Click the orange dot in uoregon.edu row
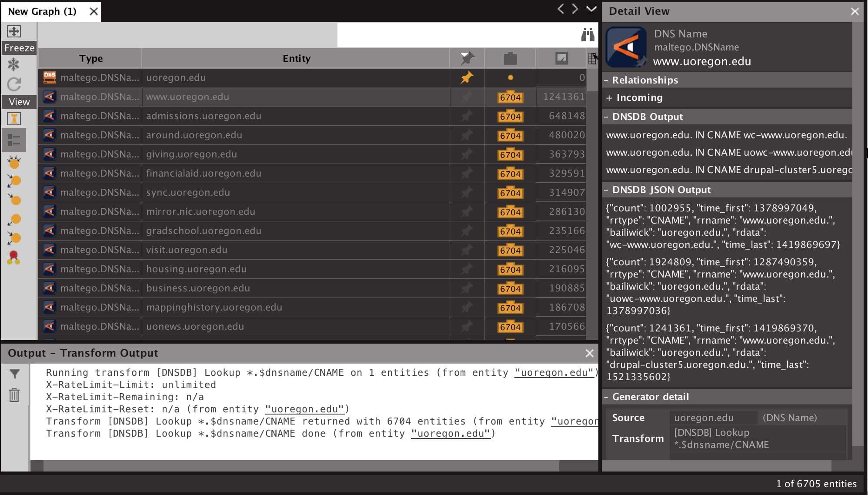The image size is (868, 495). point(511,78)
